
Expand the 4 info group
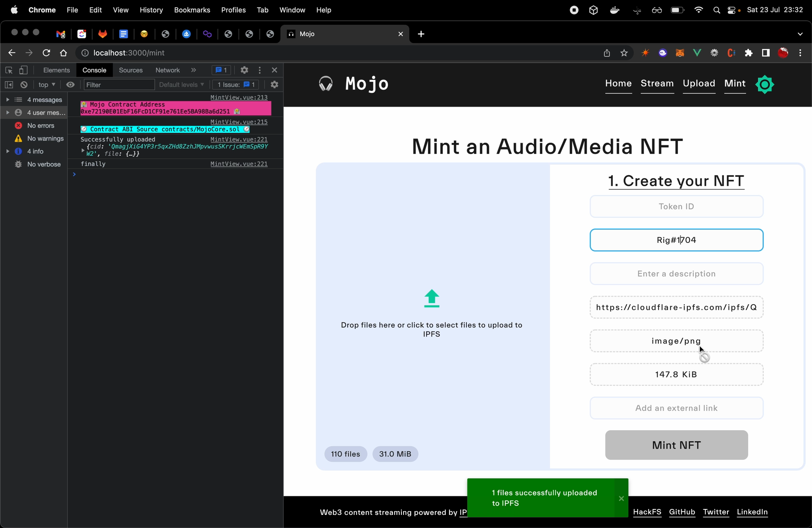tap(8, 151)
